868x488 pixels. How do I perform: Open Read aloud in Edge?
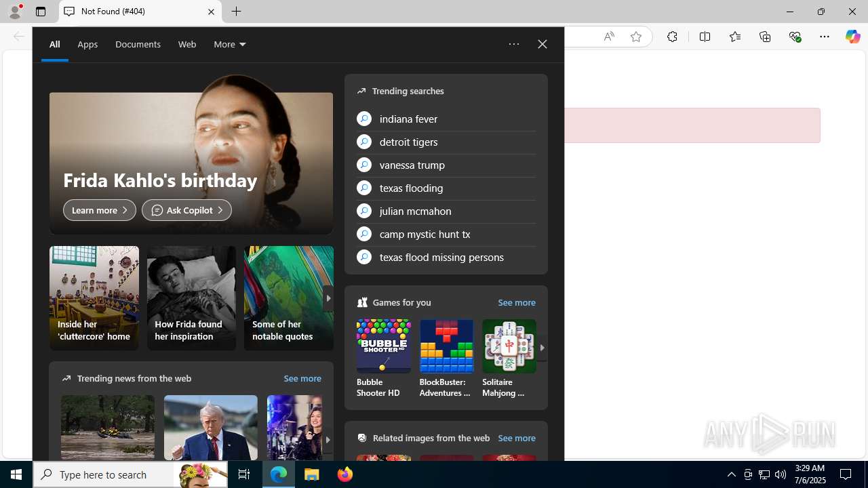(609, 37)
